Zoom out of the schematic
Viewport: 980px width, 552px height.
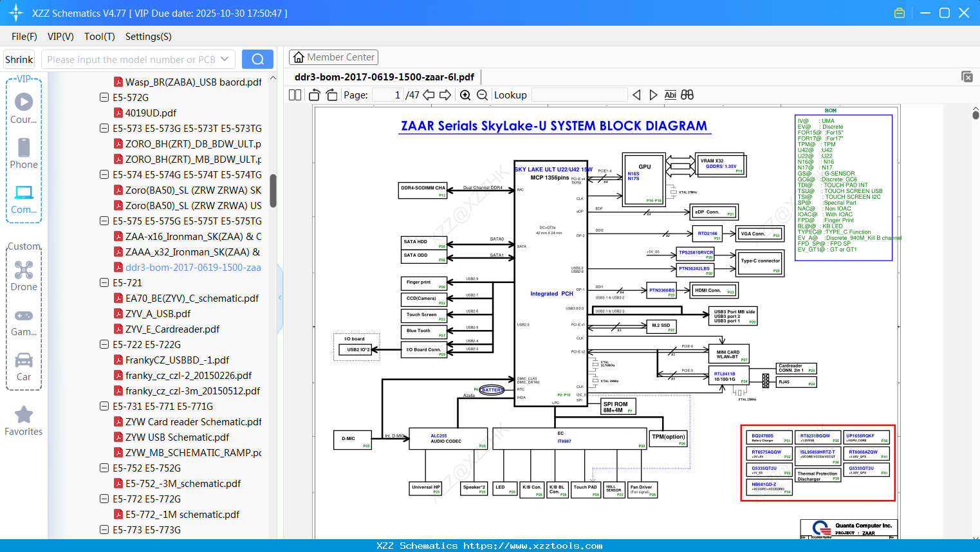pyautogui.click(x=482, y=95)
